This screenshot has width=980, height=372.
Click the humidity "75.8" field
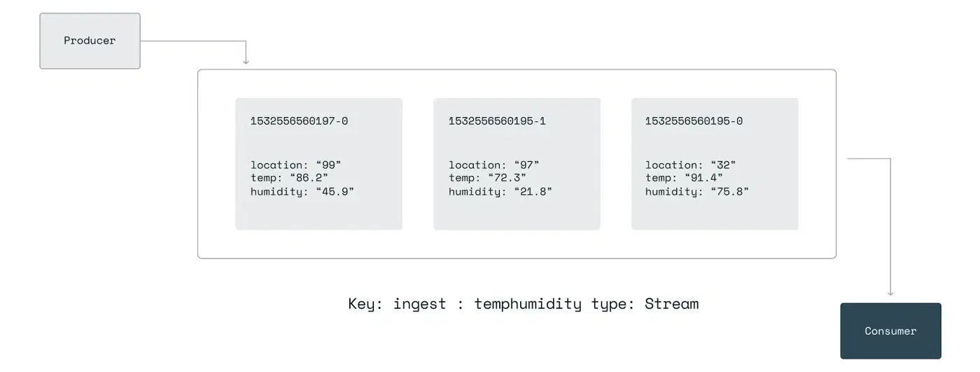pyautogui.click(x=697, y=191)
